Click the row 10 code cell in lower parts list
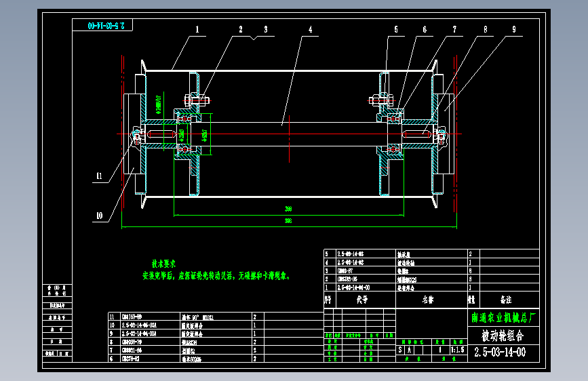588x381 pixels. tap(150, 325)
